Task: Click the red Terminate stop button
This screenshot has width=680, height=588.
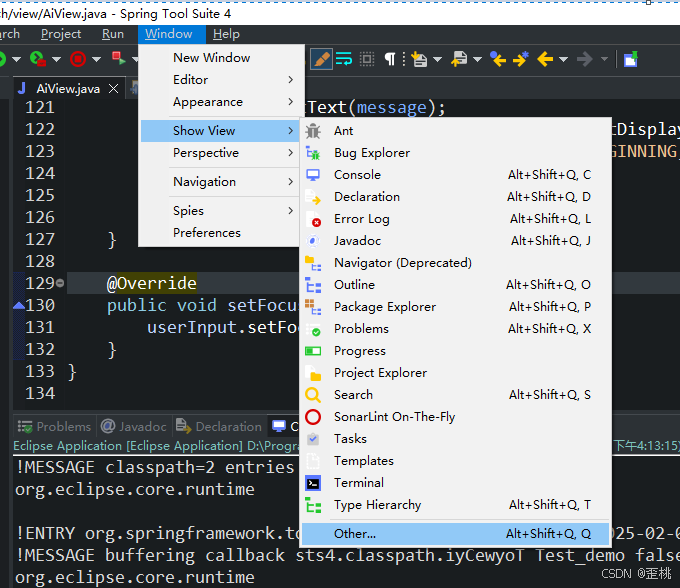Action: 78,59
